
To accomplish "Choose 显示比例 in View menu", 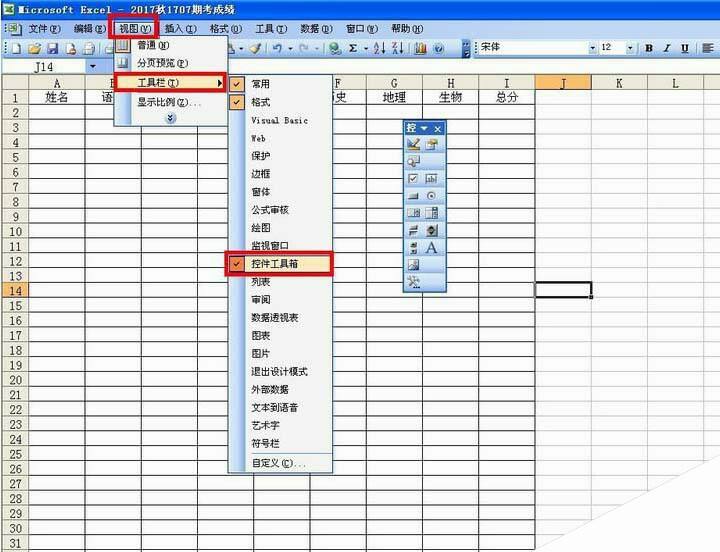I will [x=171, y=102].
